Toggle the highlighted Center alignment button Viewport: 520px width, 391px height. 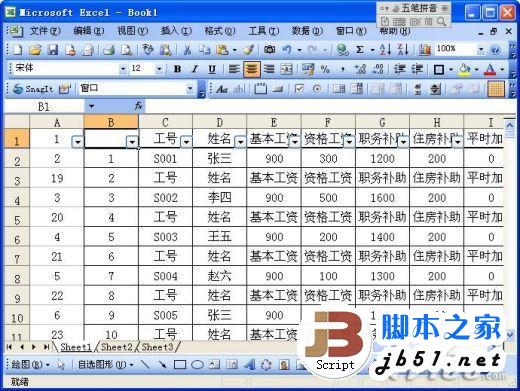point(252,69)
